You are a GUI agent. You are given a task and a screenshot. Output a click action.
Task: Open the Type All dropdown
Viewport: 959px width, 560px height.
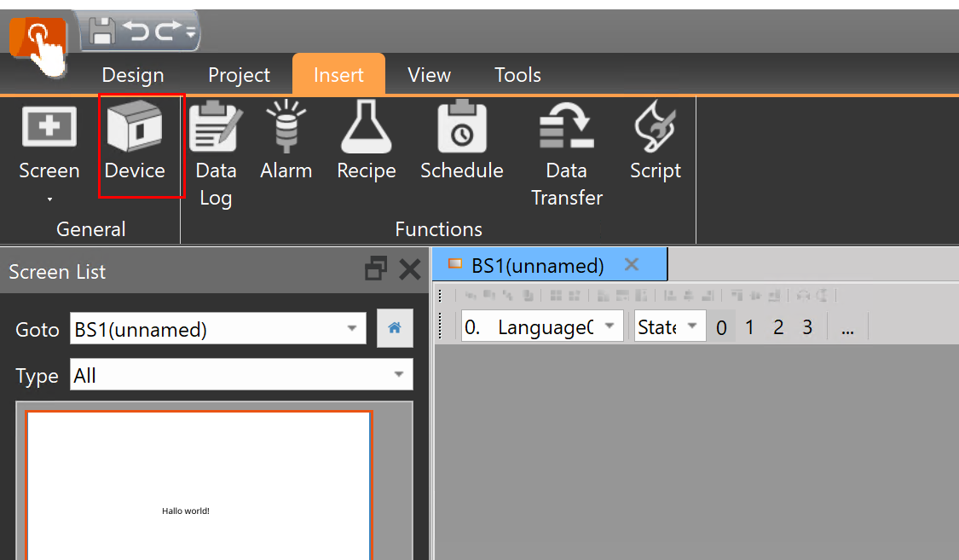[x=398, y=375]
